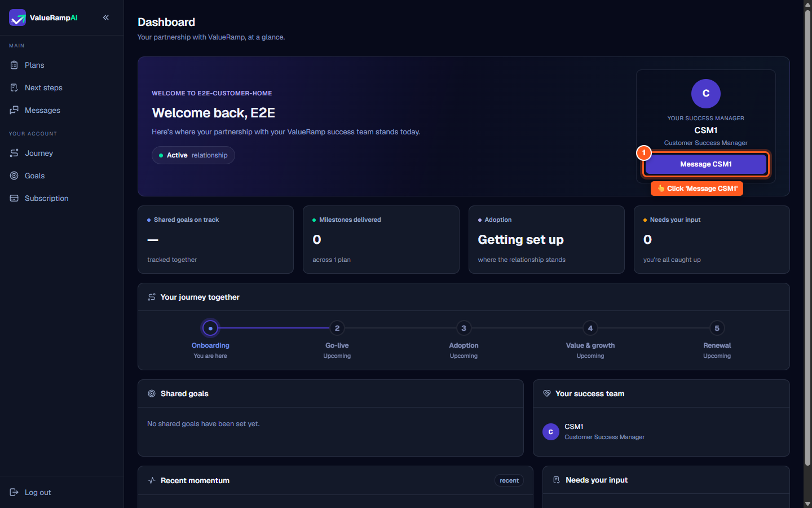812x508 pixels.
Task: Select journey step 4 Value & growth
Action: [590, 328]
